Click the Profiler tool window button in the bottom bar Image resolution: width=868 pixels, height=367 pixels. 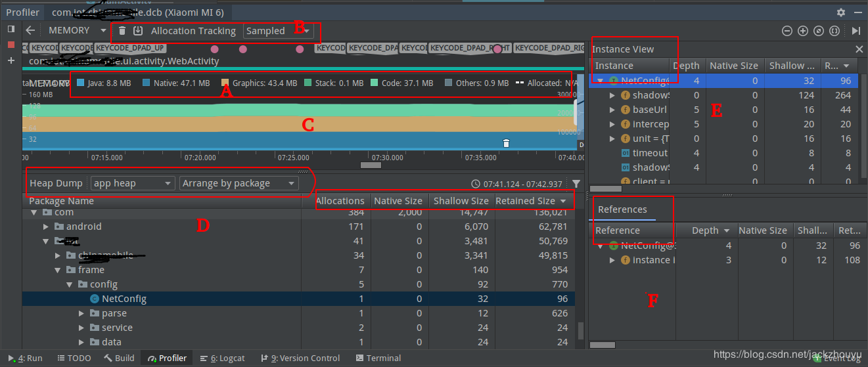click(168, 358)
